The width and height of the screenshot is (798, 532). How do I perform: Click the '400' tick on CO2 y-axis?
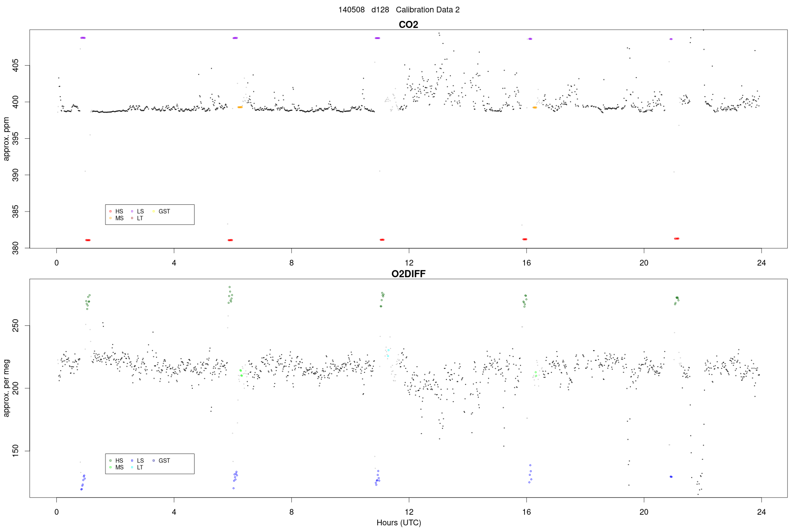click(16, 102)
